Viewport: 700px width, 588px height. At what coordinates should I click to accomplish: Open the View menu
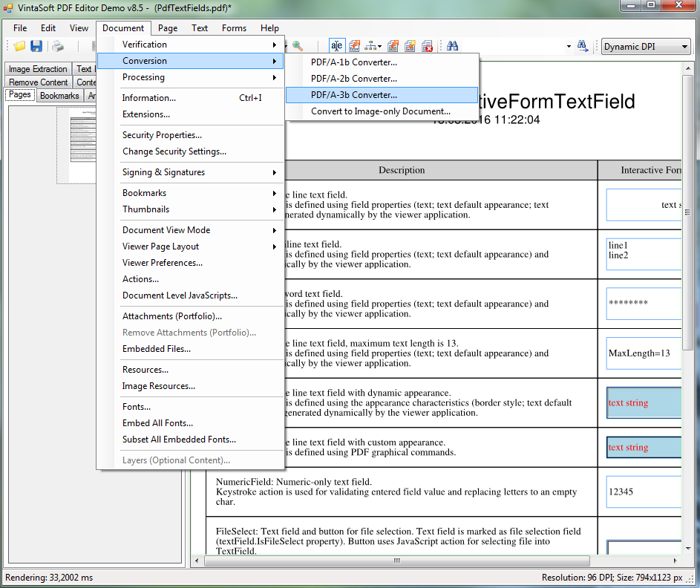point(79,28)
